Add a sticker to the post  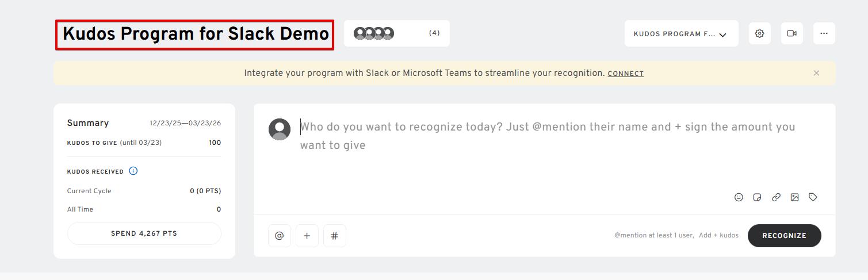(x=757, y=197)
